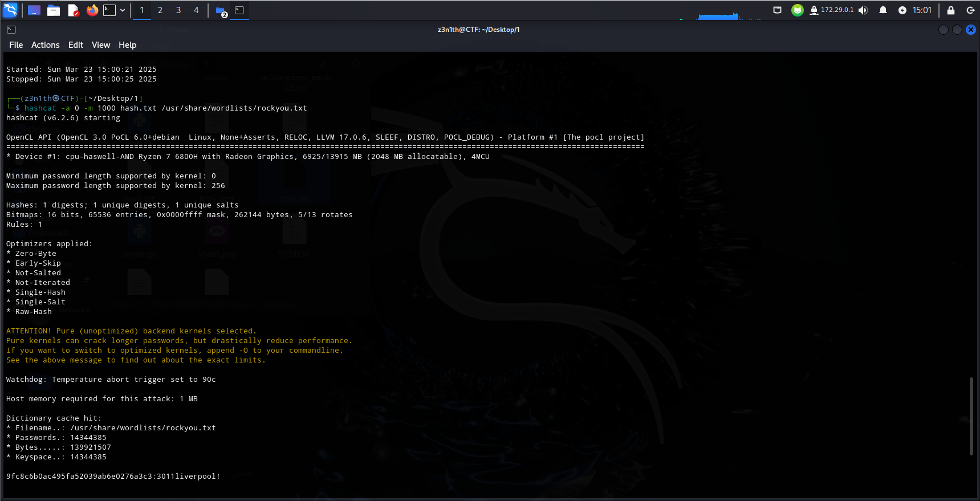980x501 pixels.
Task: Launch Firefox browser
Action: [x=92, y=10]
